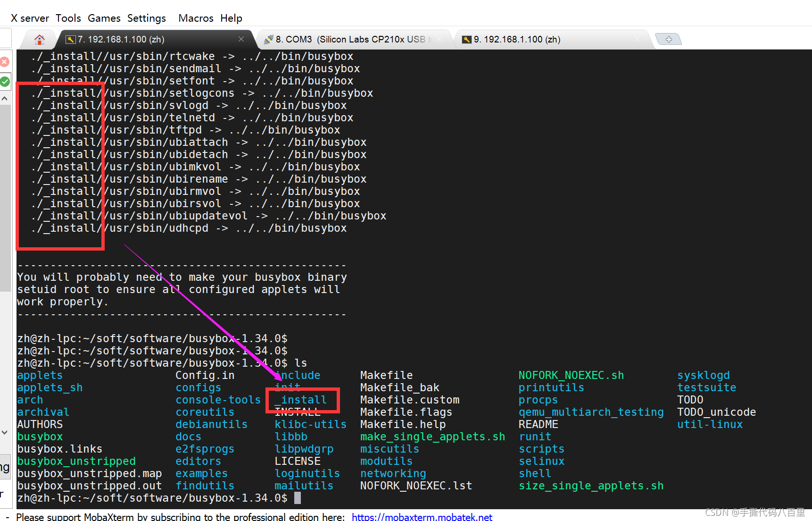
Task: Click the session icon on tab 9
Action: pos(467,39)
